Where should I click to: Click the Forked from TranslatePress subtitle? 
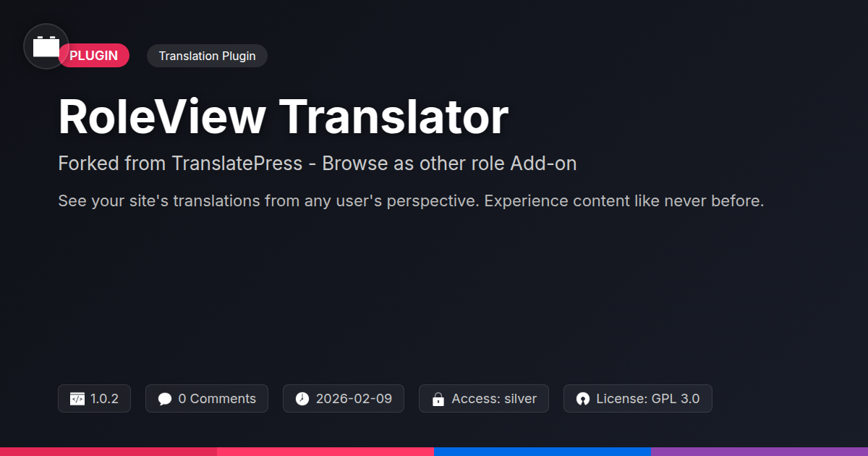(x=317, y=164)
